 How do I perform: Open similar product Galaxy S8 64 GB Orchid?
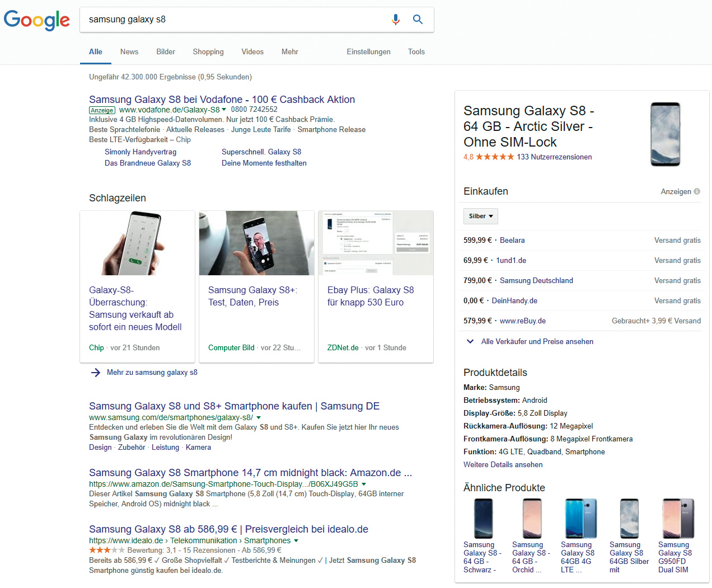tap(532, 536)
